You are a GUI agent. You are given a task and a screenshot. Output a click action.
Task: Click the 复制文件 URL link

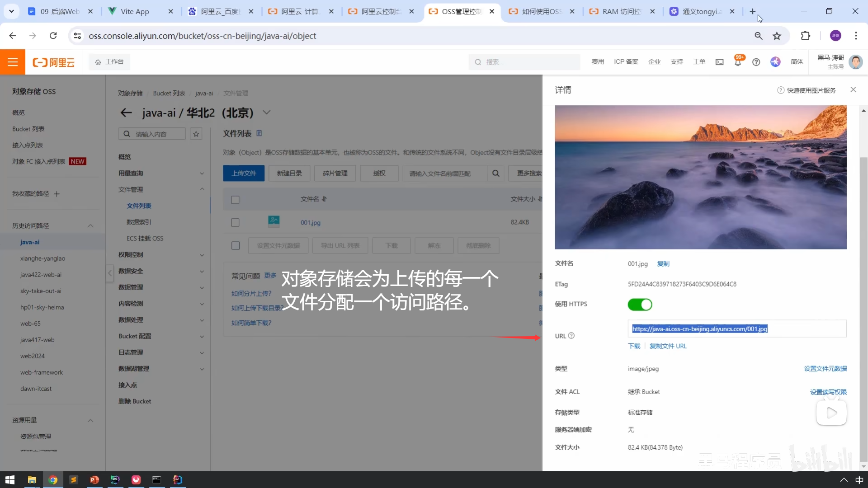pyautogui.click(x=668, y=346)
